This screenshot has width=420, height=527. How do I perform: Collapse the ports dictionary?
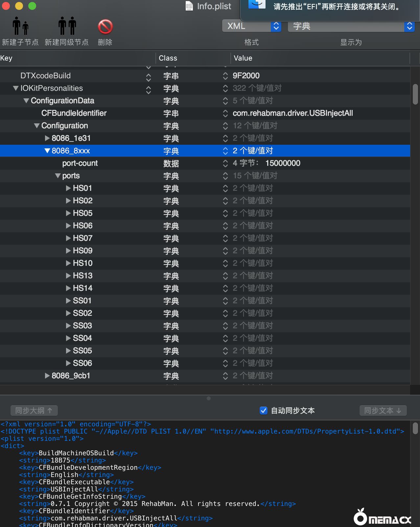click(x=58, y=176)
